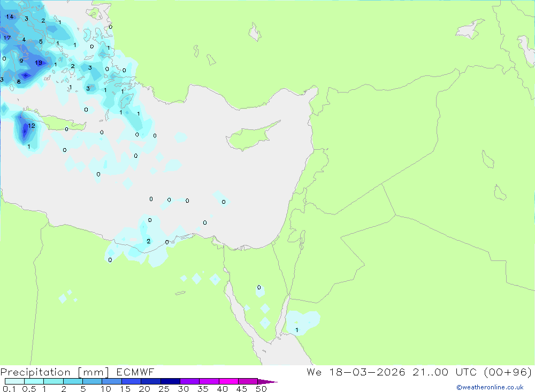Click the '50' legend scale label
This screenshot has height=392, width=535.
coord(261,389)
